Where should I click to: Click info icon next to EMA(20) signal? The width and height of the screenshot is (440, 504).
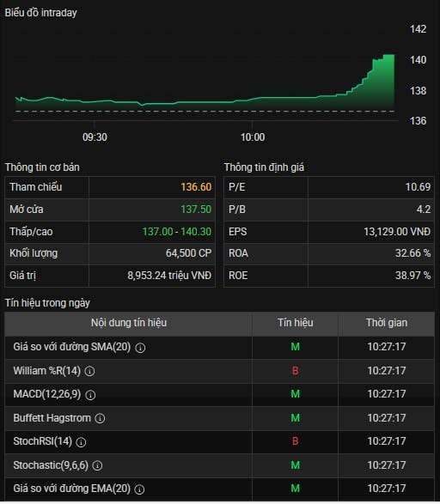tap(139, 489)
